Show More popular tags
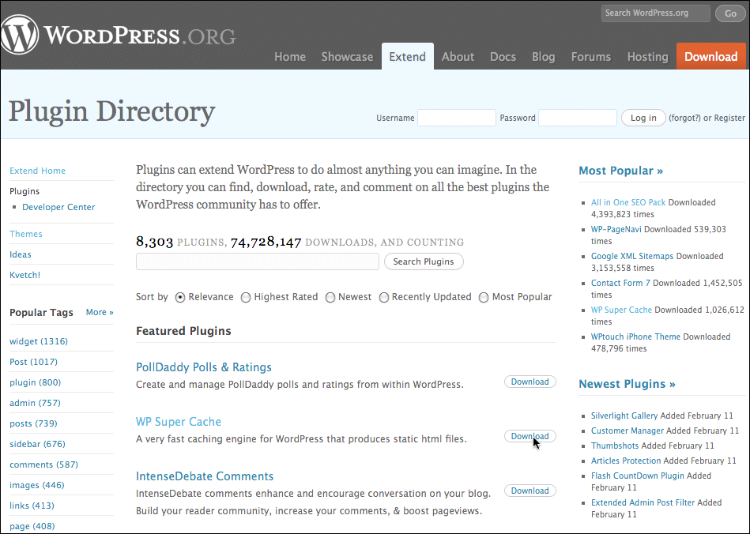This screenshot has width=750, height=534. [x=99, y=312]
